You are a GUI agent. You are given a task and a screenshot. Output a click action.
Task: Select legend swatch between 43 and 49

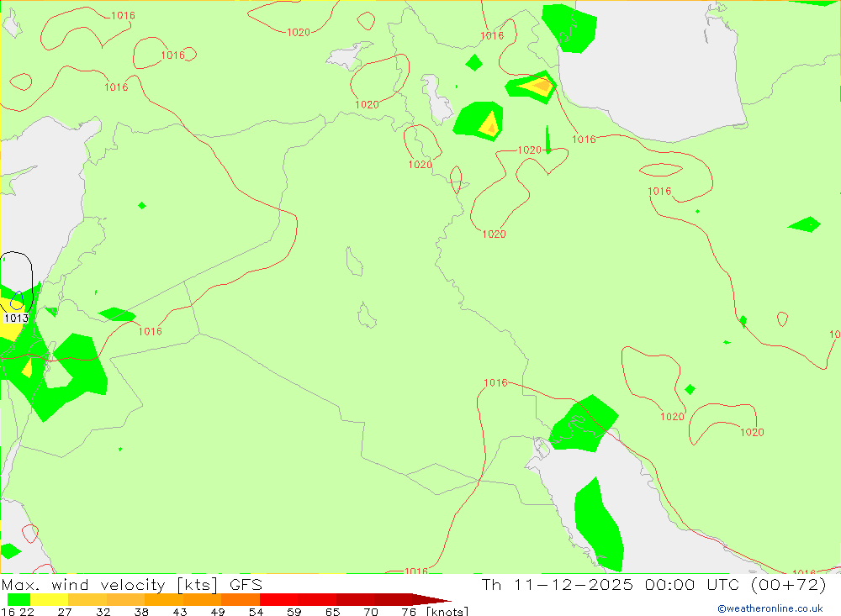pos(202,599)
